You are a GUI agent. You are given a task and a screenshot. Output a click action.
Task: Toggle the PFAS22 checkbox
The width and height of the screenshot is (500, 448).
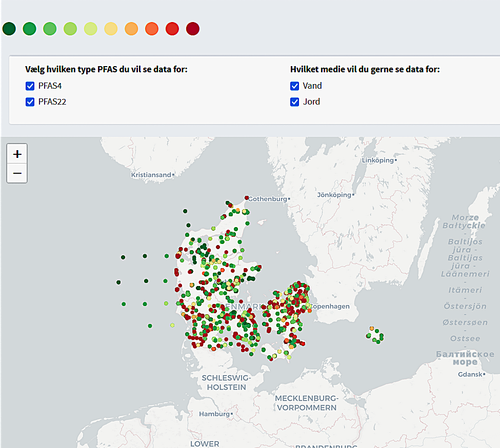tap(30, 102)
